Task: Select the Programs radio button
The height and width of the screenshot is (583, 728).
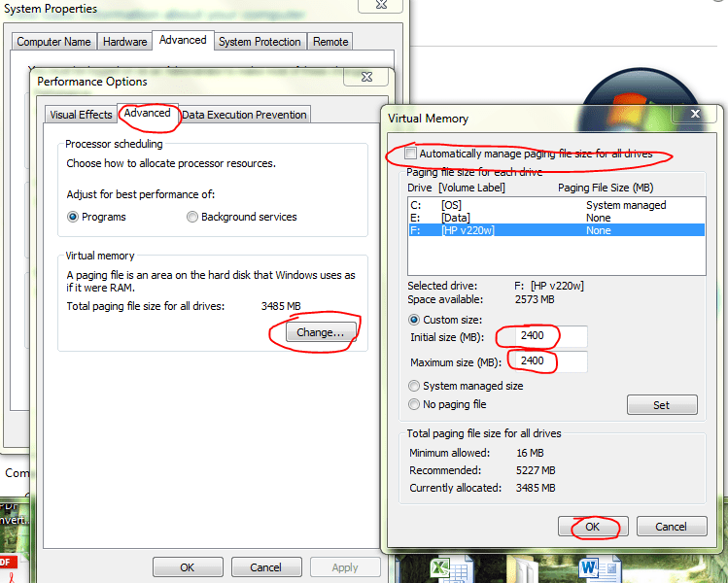Action: (x=73, y=217)
